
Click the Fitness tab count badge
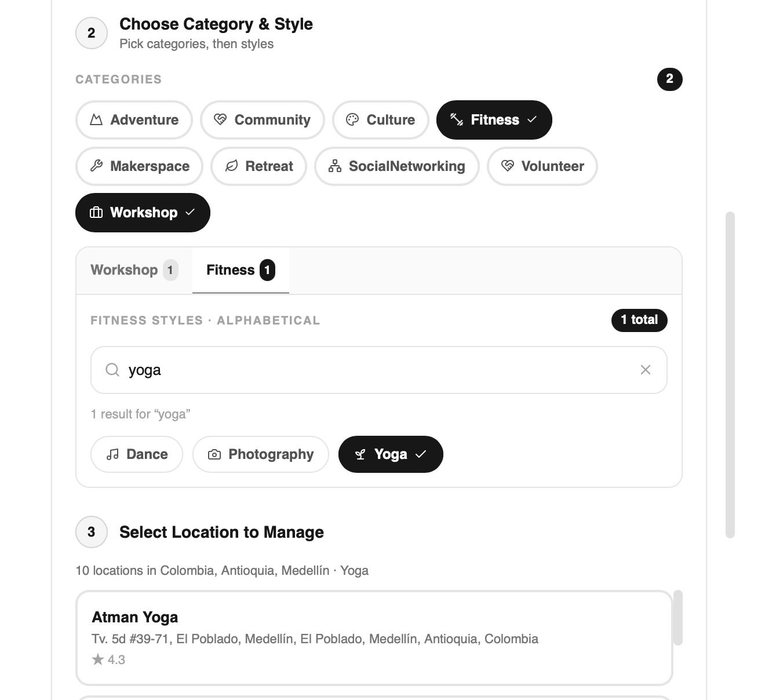coord(267,270)
